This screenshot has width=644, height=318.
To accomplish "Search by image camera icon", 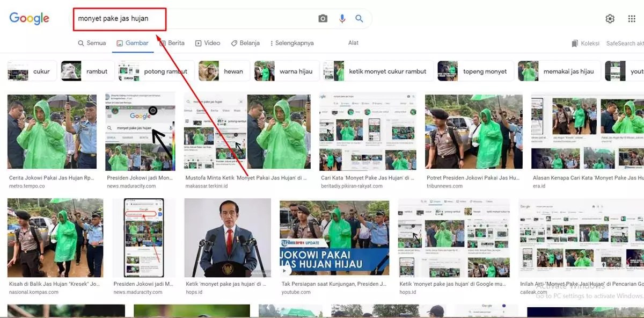I will (x=323, y=19).
